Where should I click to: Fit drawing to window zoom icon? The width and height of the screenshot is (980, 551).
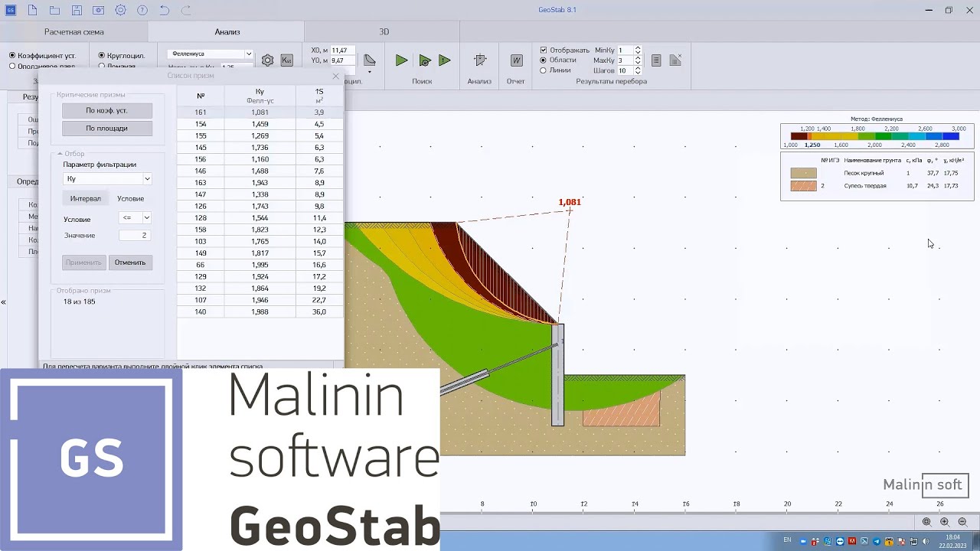926,522
